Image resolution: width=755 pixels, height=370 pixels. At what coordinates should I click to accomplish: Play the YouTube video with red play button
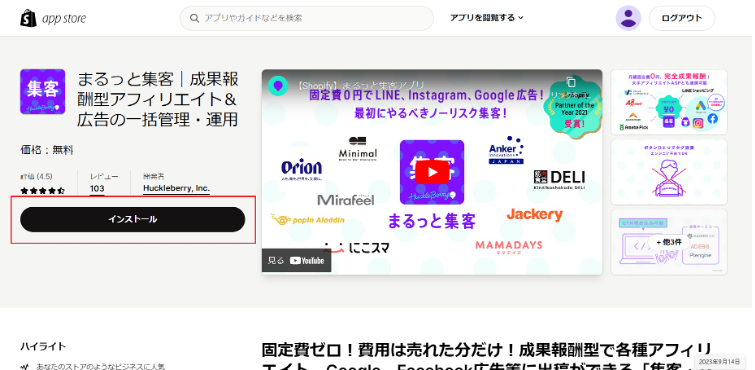coord(432,172)
